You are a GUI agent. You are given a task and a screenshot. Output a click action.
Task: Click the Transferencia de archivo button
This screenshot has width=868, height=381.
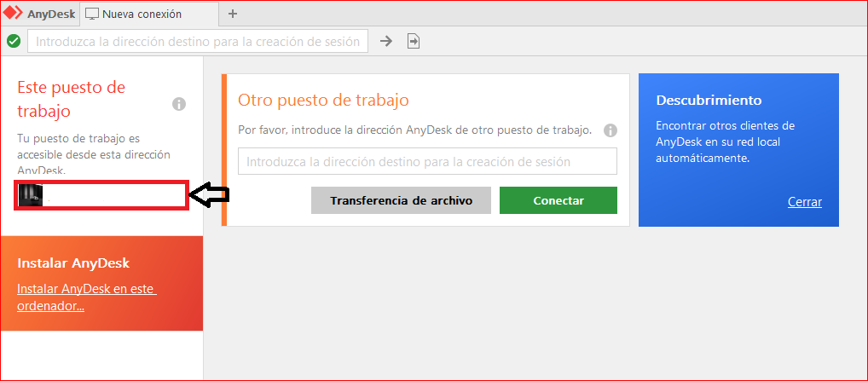point(401,200)
